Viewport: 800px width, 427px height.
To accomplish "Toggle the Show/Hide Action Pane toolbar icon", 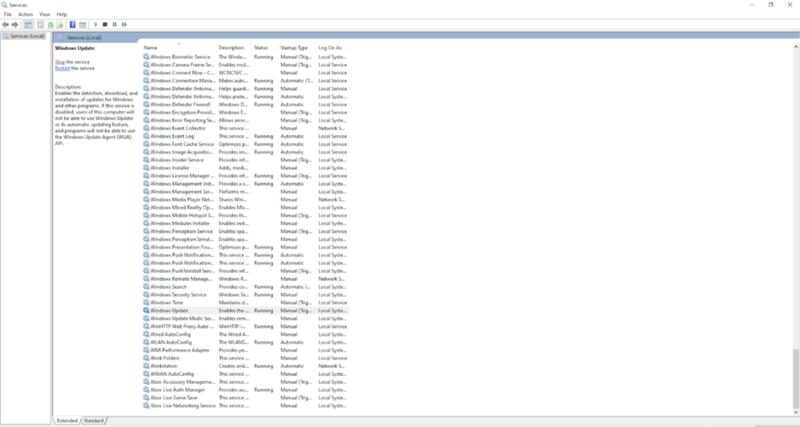I will 82,24.
